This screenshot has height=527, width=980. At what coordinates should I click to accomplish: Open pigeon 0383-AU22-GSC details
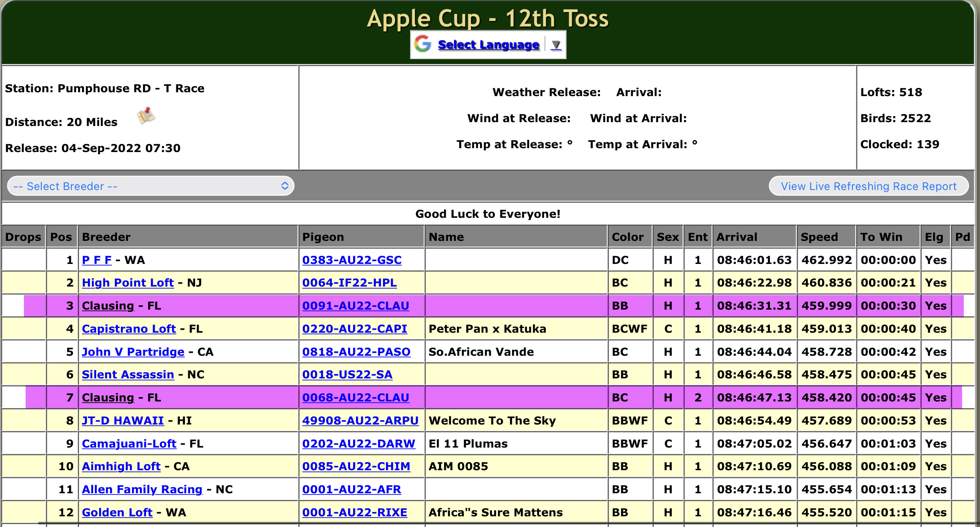point(351,260)
